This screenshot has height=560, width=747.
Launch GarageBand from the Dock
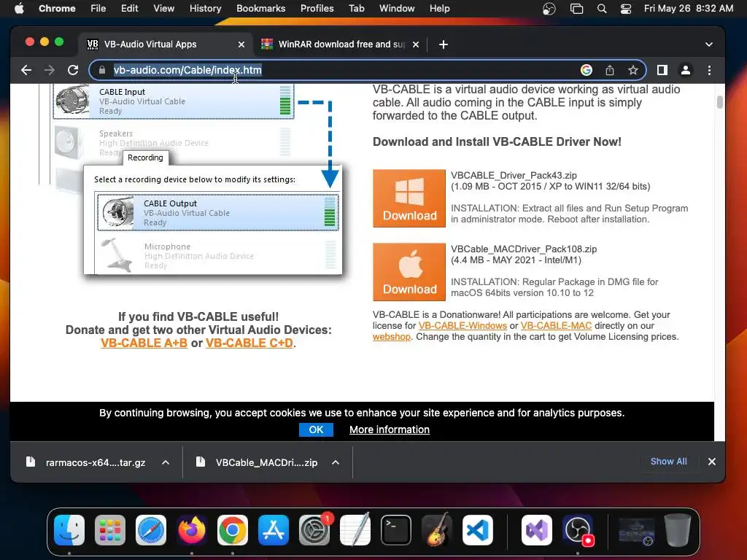(437, 530)
